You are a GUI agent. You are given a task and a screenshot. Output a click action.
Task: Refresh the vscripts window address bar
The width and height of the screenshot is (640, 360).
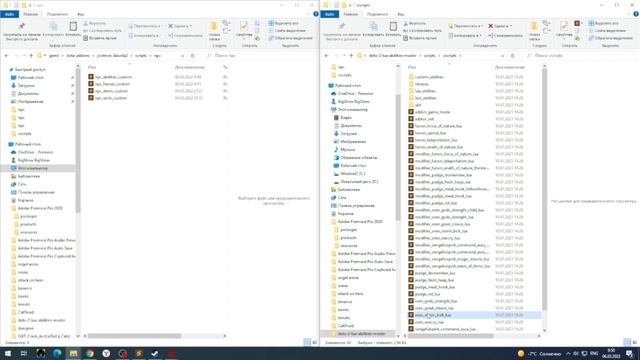[x=513, y=56]
